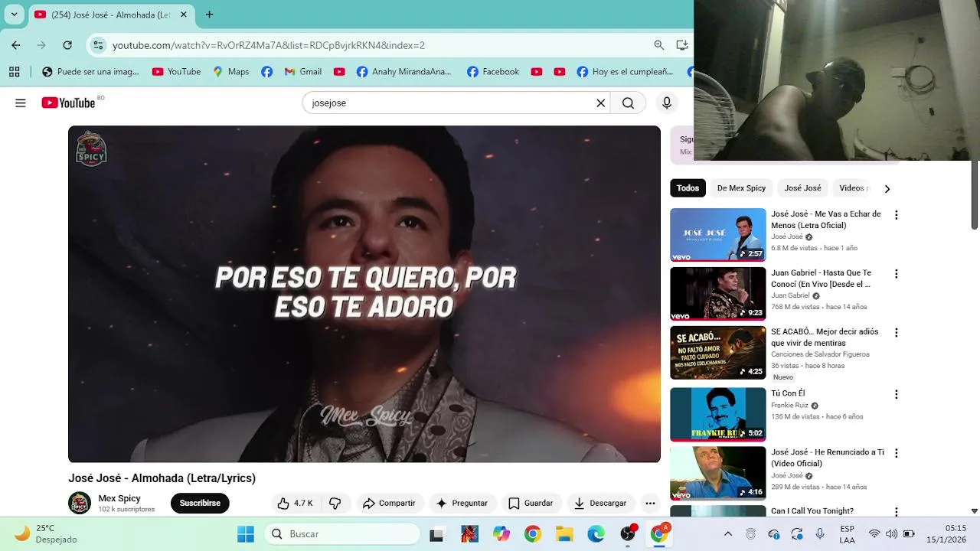Open Copilot from taskbar

(501, 533)
